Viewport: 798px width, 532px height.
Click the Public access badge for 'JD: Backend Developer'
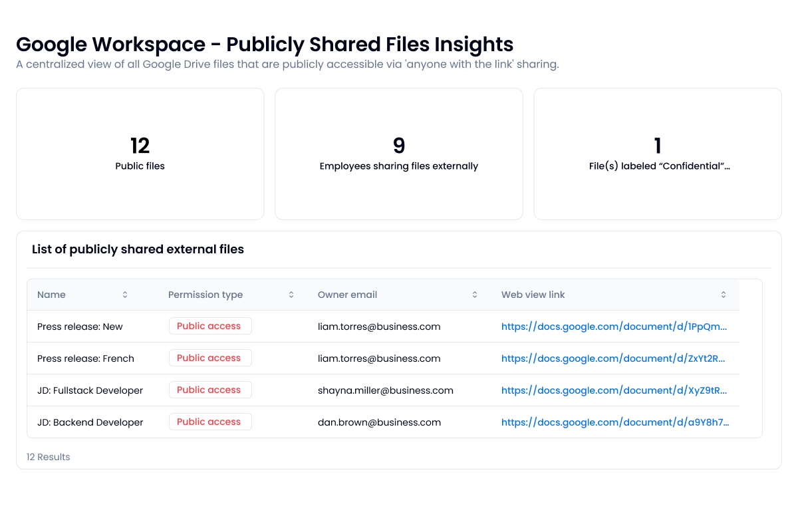[210, 422]
